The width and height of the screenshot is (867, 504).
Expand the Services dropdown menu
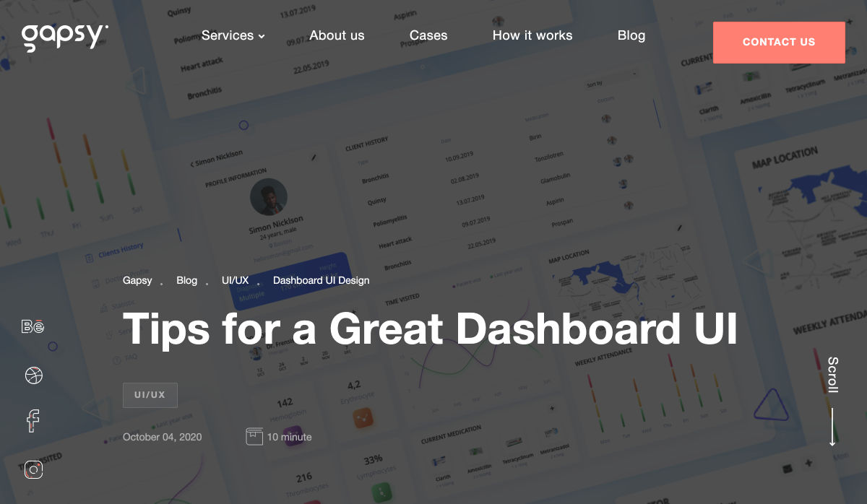(233, 35)
